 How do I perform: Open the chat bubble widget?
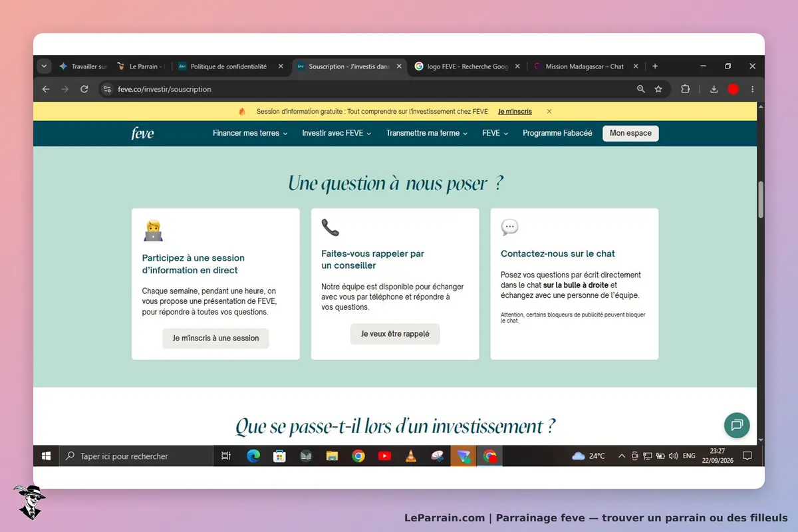737,426
